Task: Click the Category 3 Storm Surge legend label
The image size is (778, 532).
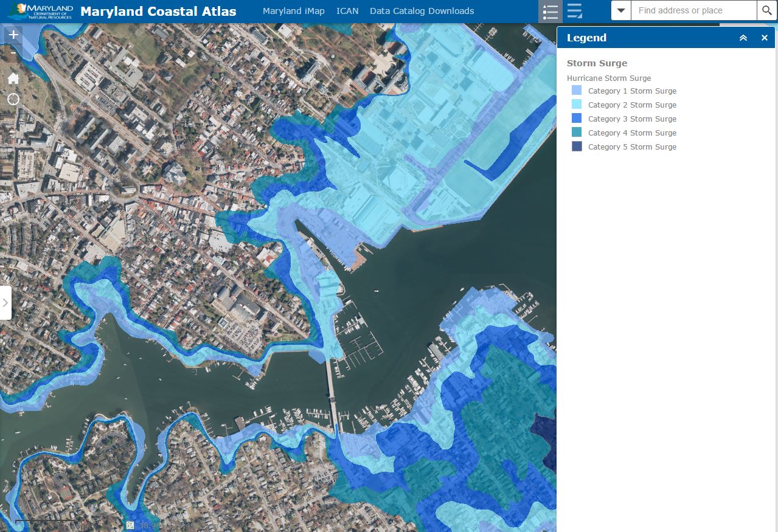Action: click(632, 119)
